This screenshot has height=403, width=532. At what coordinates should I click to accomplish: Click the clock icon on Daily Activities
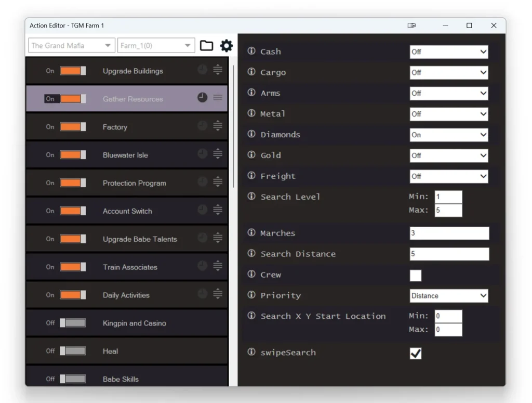tap(202, 294)
